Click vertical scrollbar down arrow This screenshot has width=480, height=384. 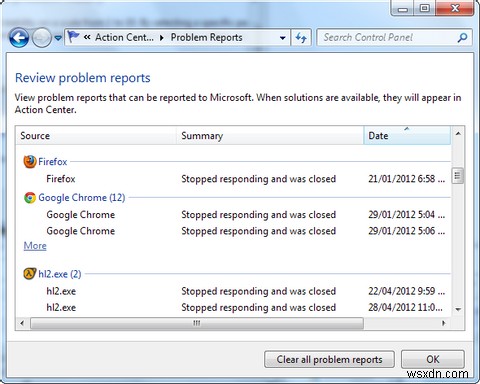point(458,310)
